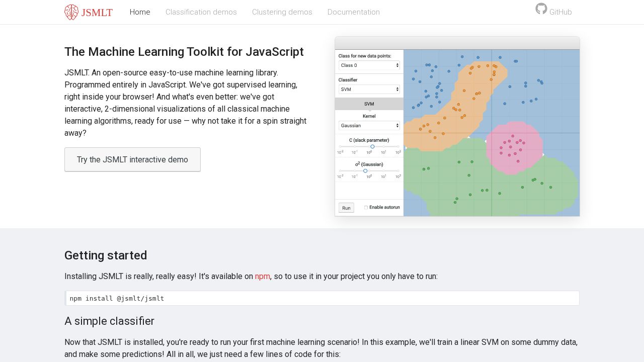Adjust the C slack parameter slider handle
The height and width of the screenshot is (362, 644).
tap(372, 147)
